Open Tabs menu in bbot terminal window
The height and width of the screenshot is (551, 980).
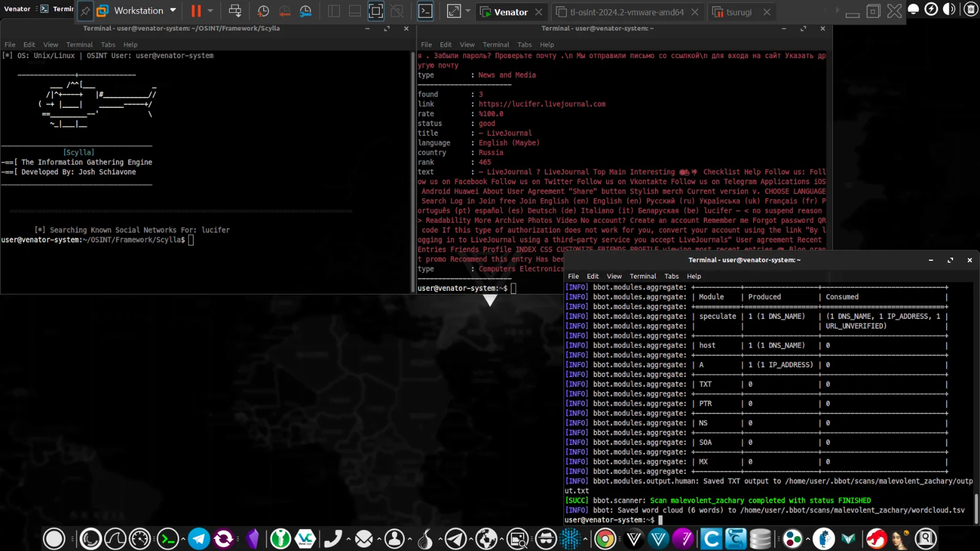[x=672, y=276]
